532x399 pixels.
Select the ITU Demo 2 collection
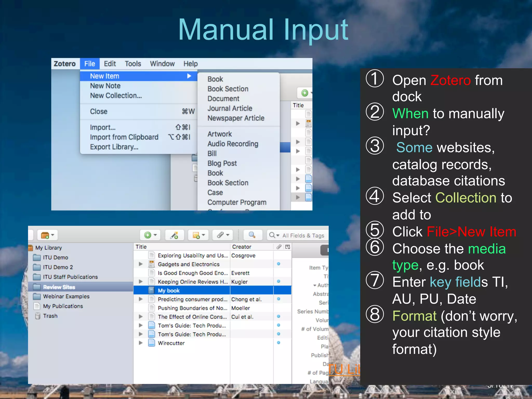58,267
